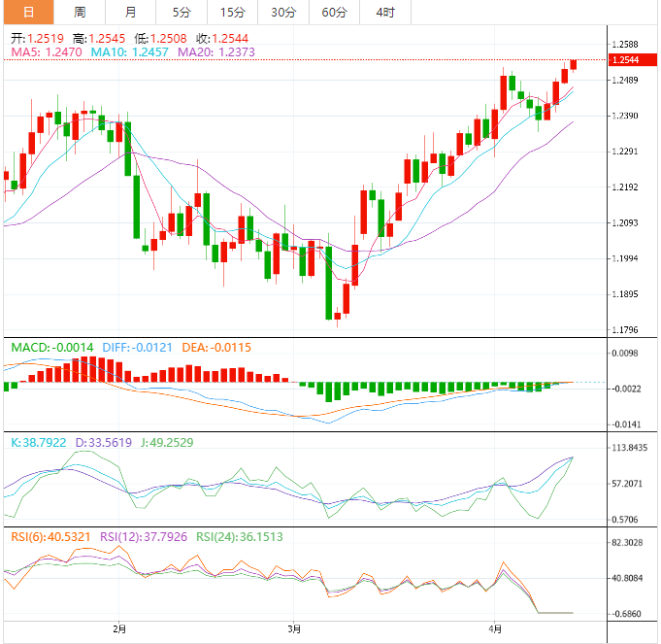Open the 60分 timeframe tab
661x644 pixels.
coord(334,13)
